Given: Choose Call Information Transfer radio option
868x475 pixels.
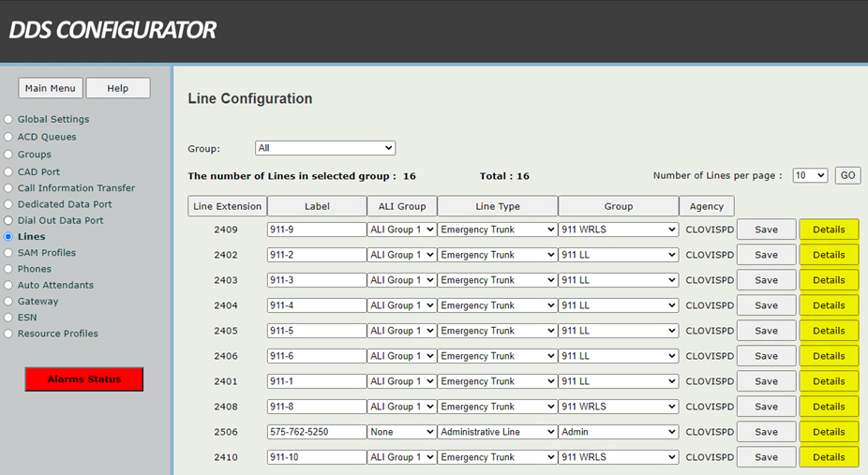Looking at the screenshot, I should (8, 188).
